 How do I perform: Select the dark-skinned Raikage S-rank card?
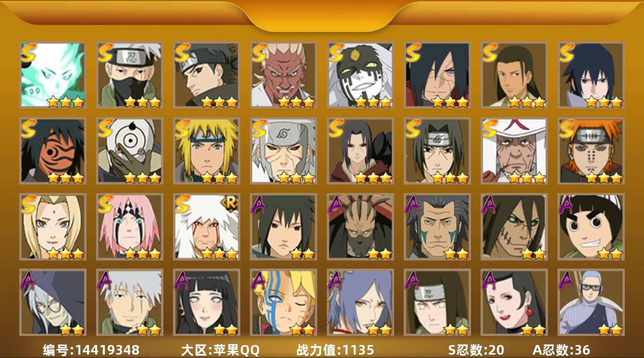(284, 75)
